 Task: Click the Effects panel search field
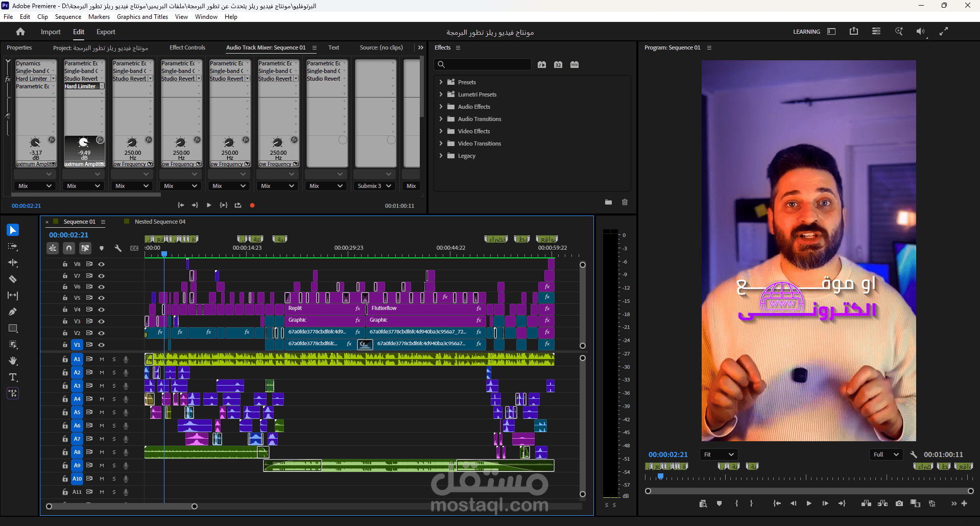point(483,64)
